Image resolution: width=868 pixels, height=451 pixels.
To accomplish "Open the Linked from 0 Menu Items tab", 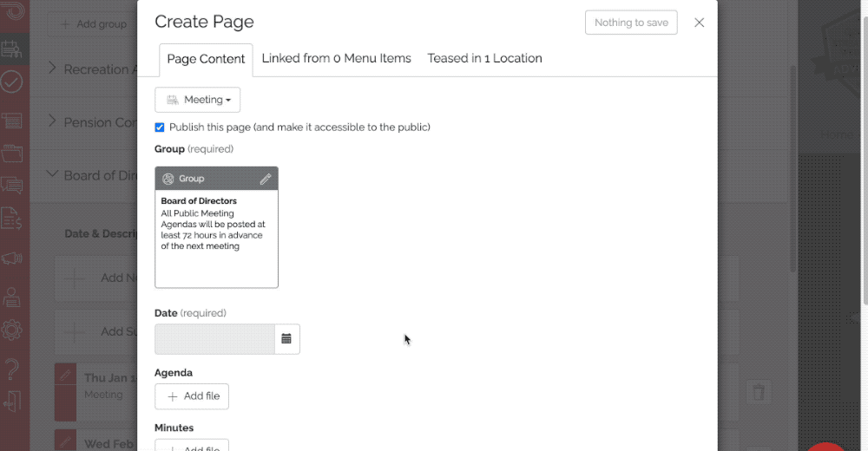I will pyautogui.click(x=336, y=59).
